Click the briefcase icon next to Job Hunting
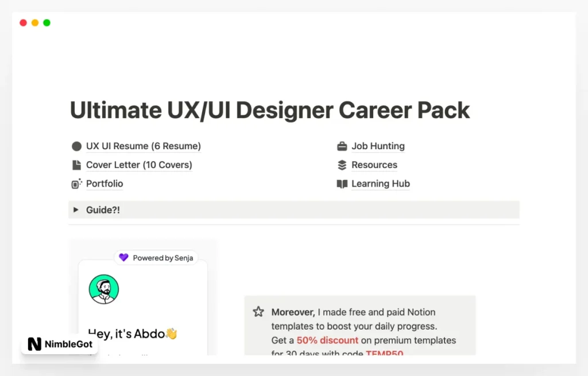This screenshot has width=588, height=376. [342, 146]
